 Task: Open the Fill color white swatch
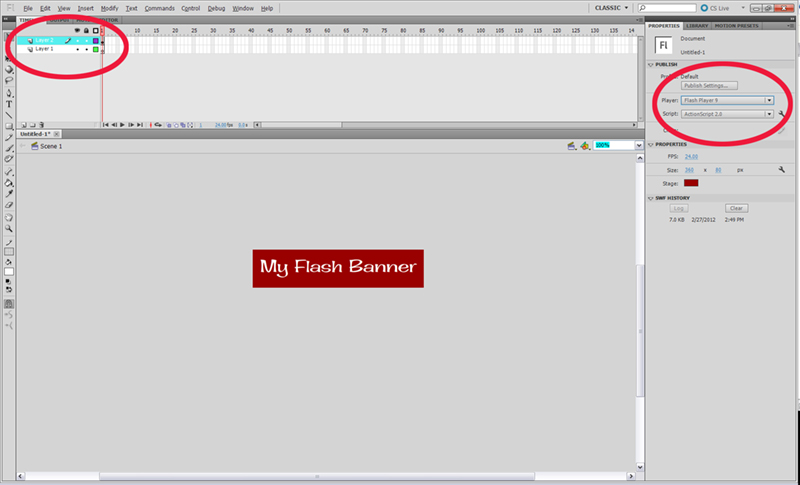[9, 272]
